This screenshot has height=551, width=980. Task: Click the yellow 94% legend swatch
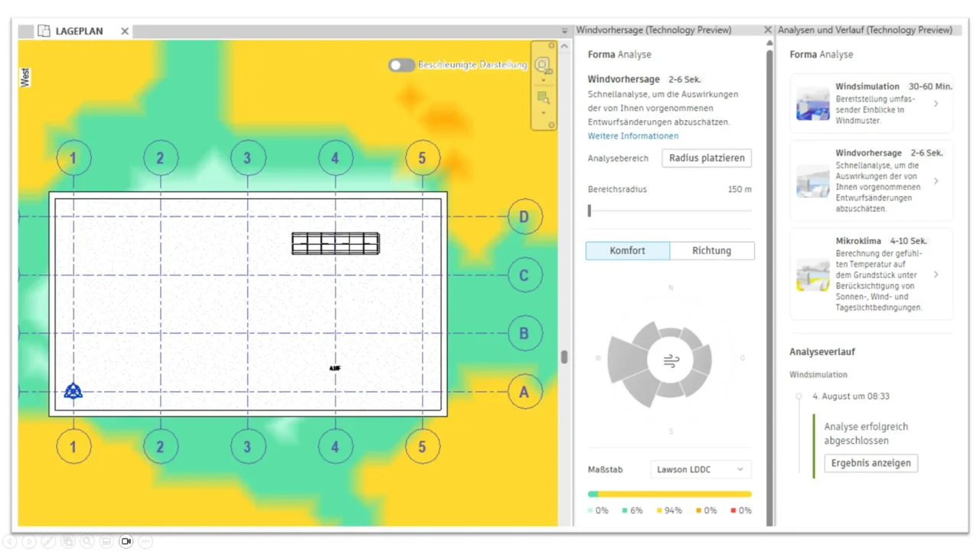coord(660,510)
